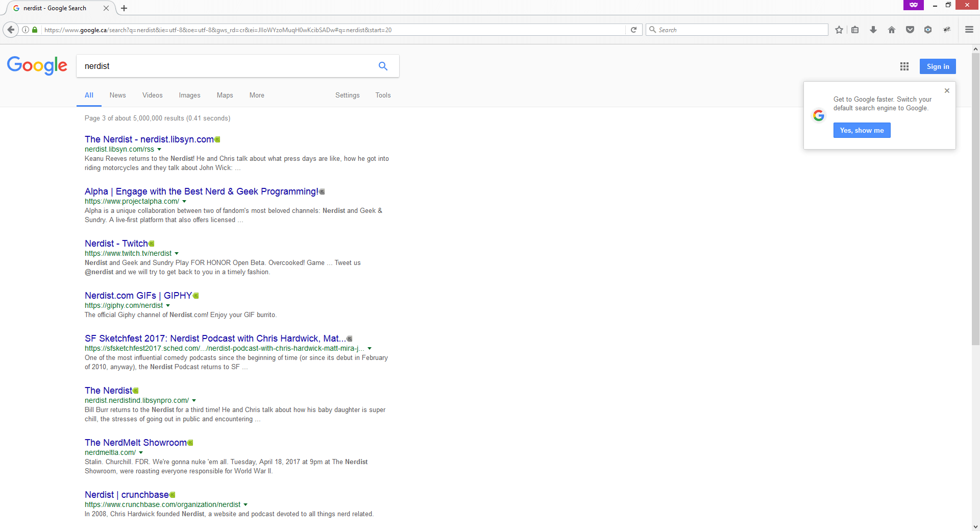
Task: Switch to the Images search tab
Action: [x=189, y=95]
